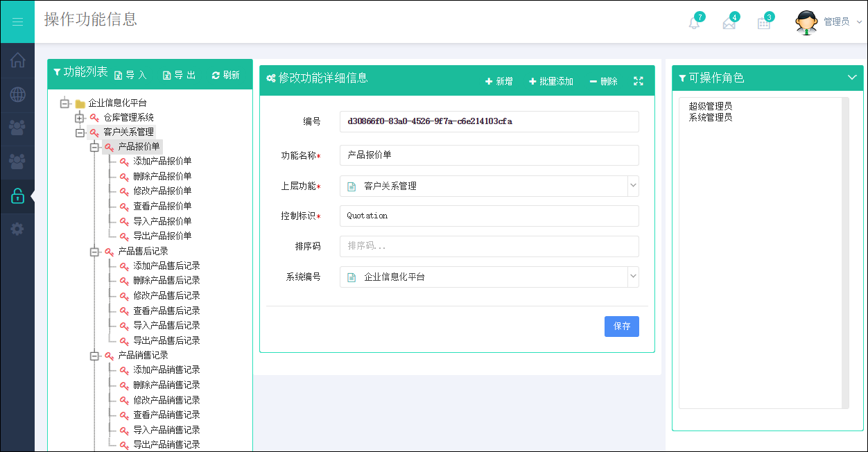Viewport: 868px width, 452px height.
Task: Open the settings gear in sidebar
Action: 17,229
